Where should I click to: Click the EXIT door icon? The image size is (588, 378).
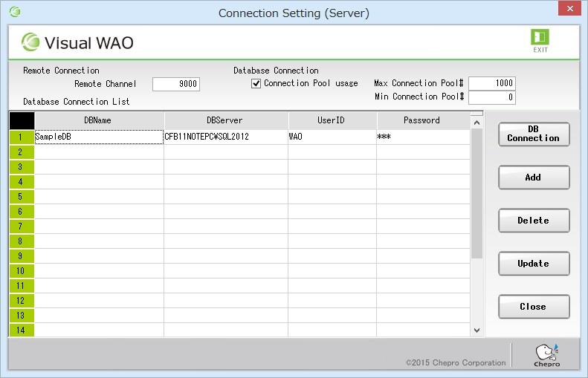540,37
